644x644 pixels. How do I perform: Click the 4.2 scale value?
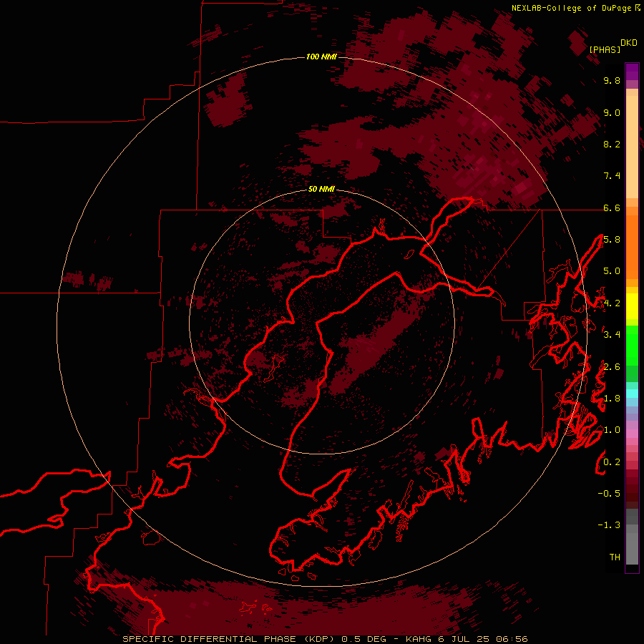pos(612,303)
